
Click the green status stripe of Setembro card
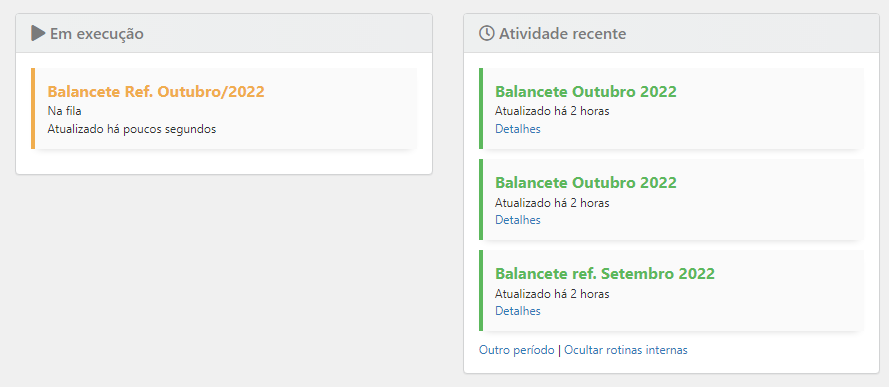click(x=481, y=291)
